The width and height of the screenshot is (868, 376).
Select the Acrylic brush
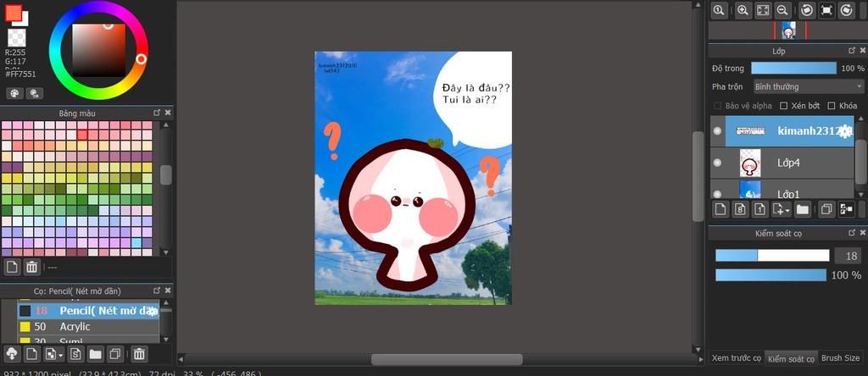coord(88,327)
